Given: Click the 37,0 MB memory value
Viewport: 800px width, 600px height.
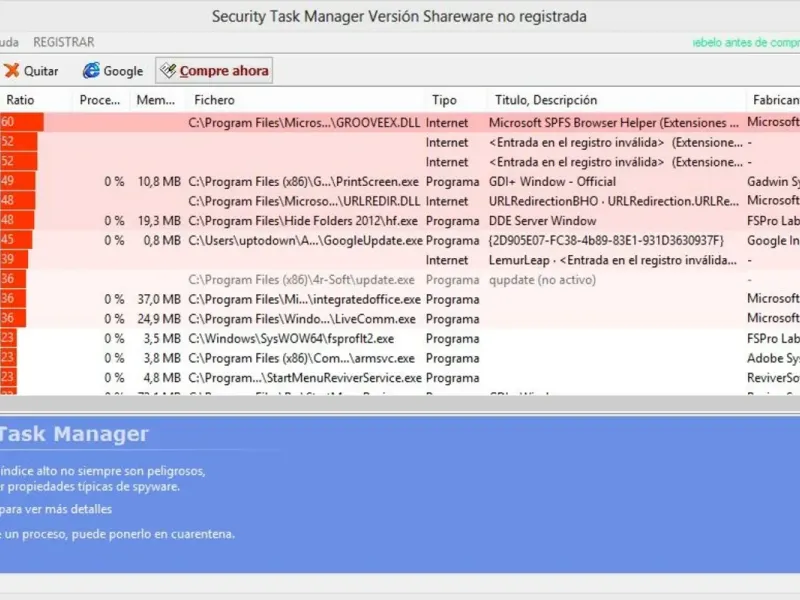Looking at the screenshot, I should [x=159, y=299].
